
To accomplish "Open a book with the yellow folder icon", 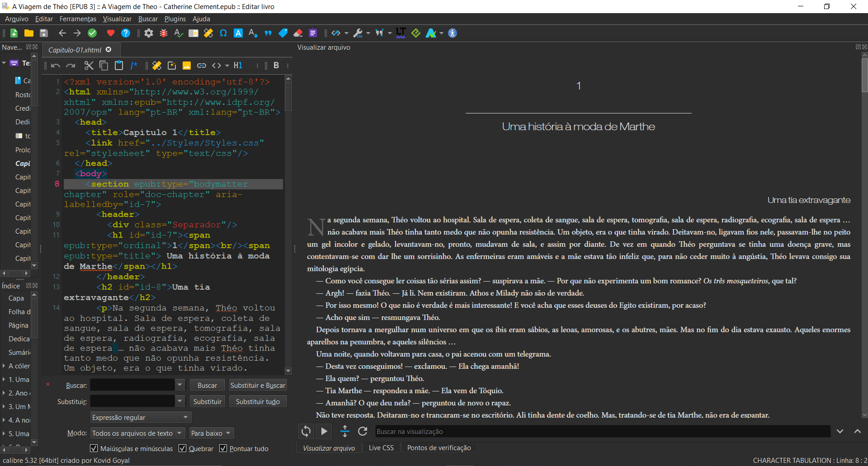I will tap(29, 33).
